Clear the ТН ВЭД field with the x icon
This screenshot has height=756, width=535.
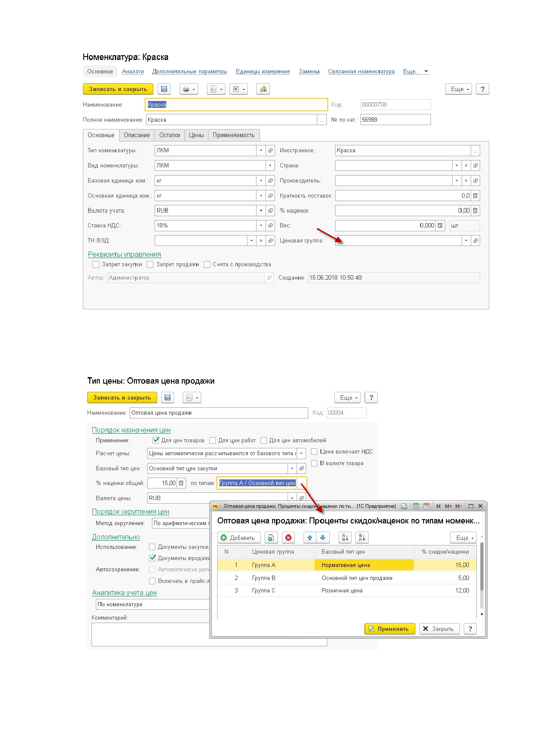pos(261,241)
